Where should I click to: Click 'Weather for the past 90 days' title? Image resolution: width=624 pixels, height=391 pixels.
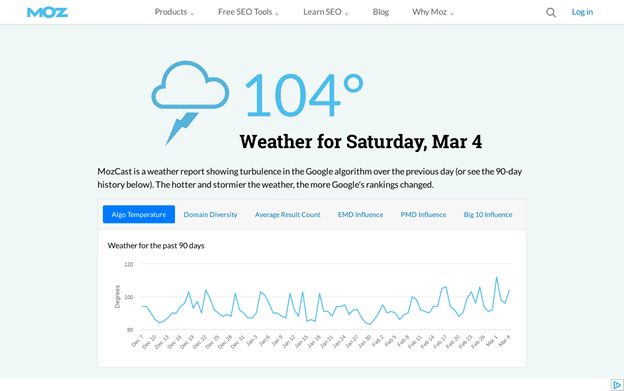[156, 245]
